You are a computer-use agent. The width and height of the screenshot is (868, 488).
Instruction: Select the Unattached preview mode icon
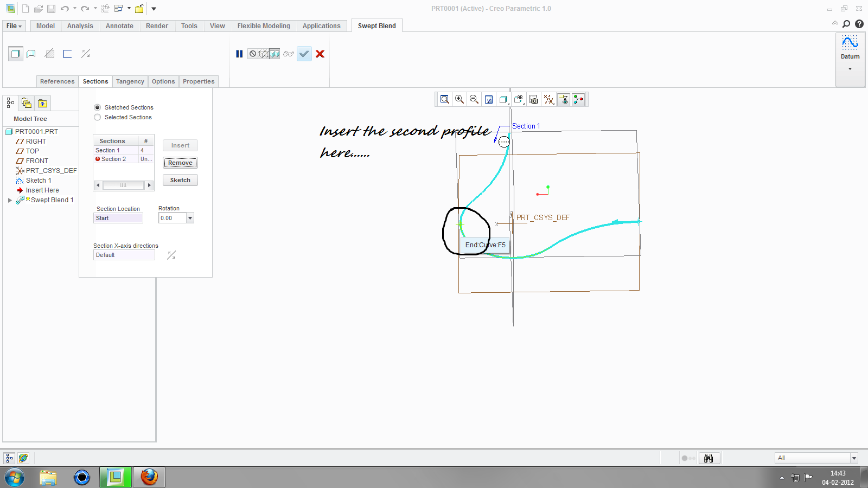(264, 54)
